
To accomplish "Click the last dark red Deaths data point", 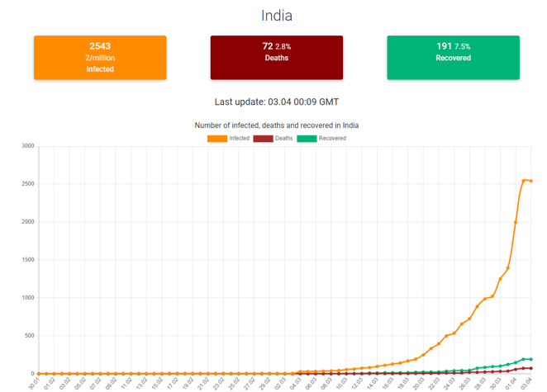I will click(530, 369).
